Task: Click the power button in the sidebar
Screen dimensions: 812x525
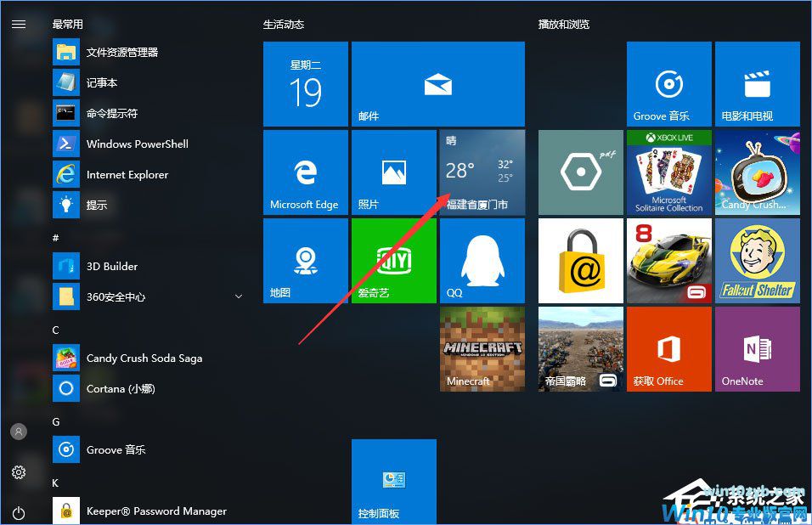Action: coord(19,511)
